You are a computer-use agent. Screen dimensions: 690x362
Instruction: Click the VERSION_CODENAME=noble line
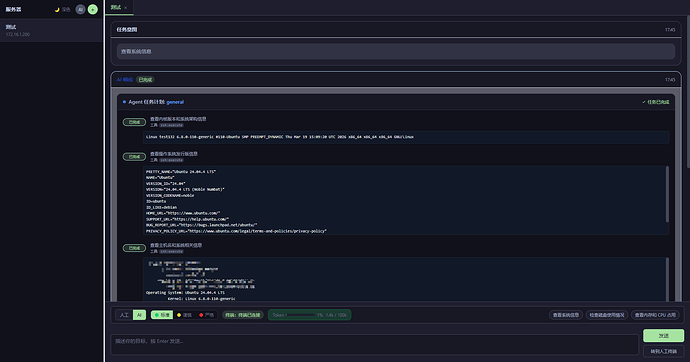click(x=170, y=195)
